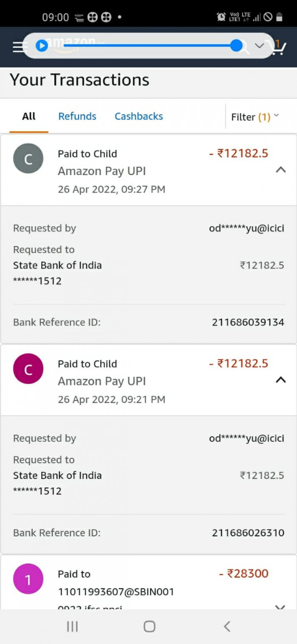
Task: Click the maroon C avatar icon
Action: [28, 369]
